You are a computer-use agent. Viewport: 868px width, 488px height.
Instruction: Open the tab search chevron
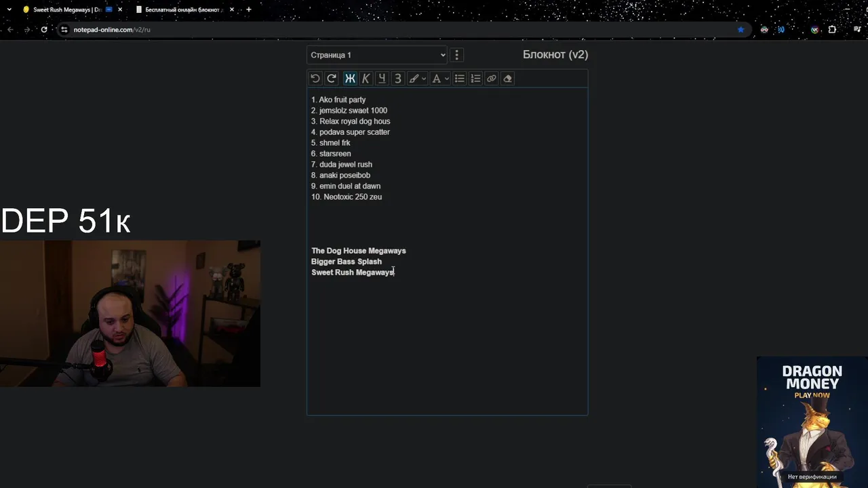(9, 9)
